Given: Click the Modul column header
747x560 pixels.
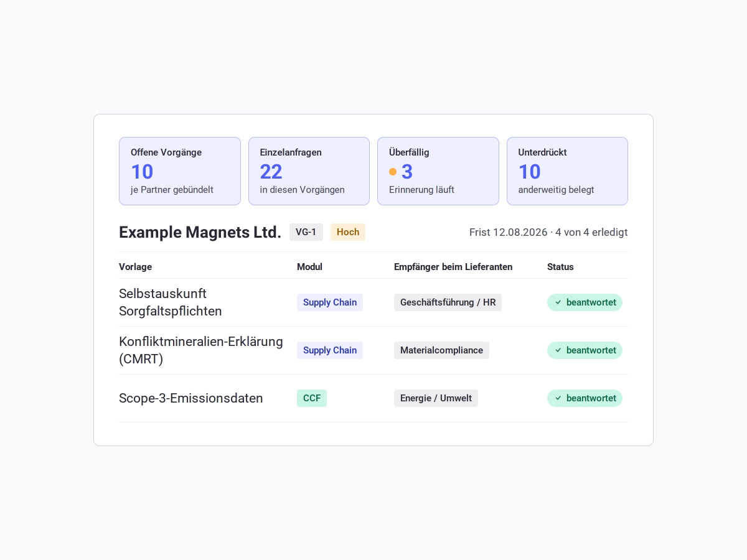Looking at the screenshot, I should tap(309, 267).
